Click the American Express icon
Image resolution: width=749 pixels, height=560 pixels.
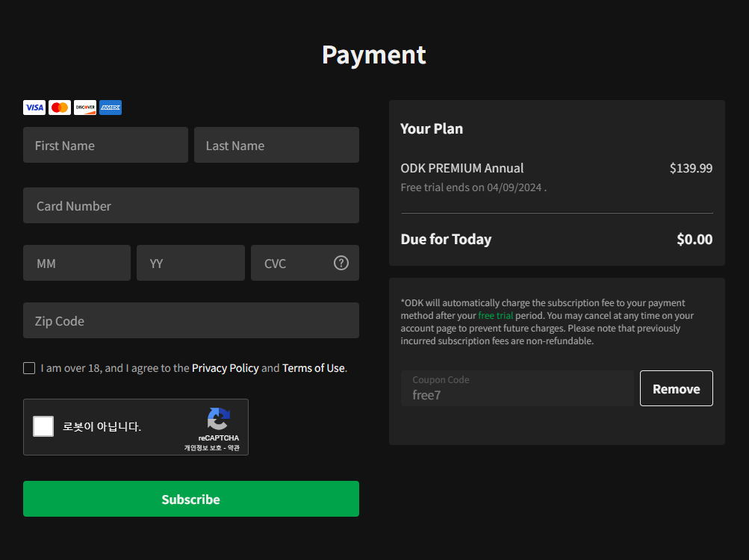[111, 108]
